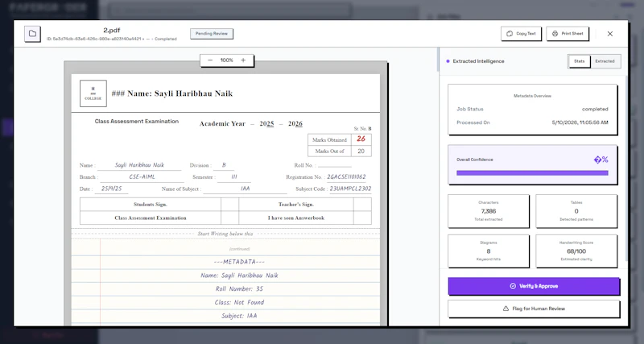Click the Registration No. 2GACSE1101062
Image resolution: width=644 pixels, height=344 pixels.
click(x=346, y=176)
